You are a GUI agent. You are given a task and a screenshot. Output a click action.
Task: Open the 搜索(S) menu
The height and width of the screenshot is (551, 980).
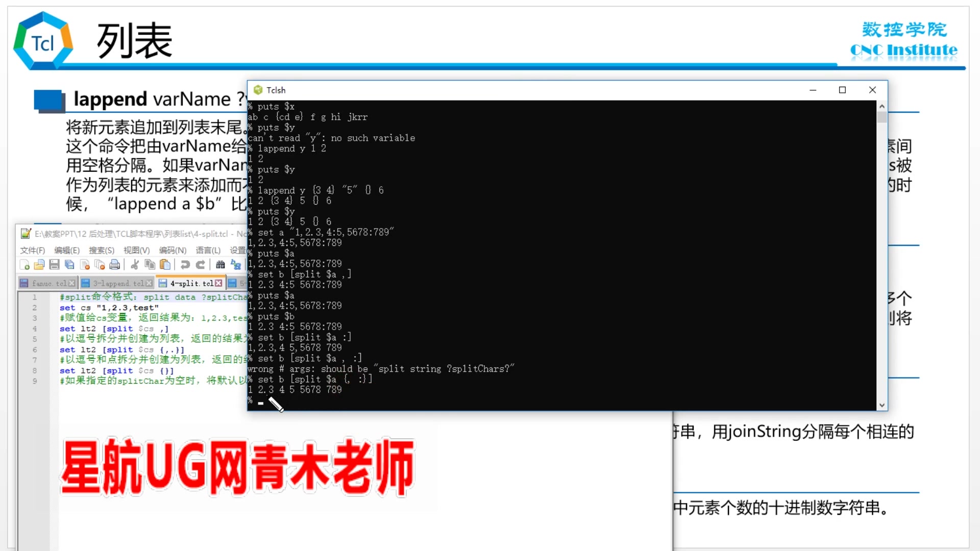[x=102, y=250]
